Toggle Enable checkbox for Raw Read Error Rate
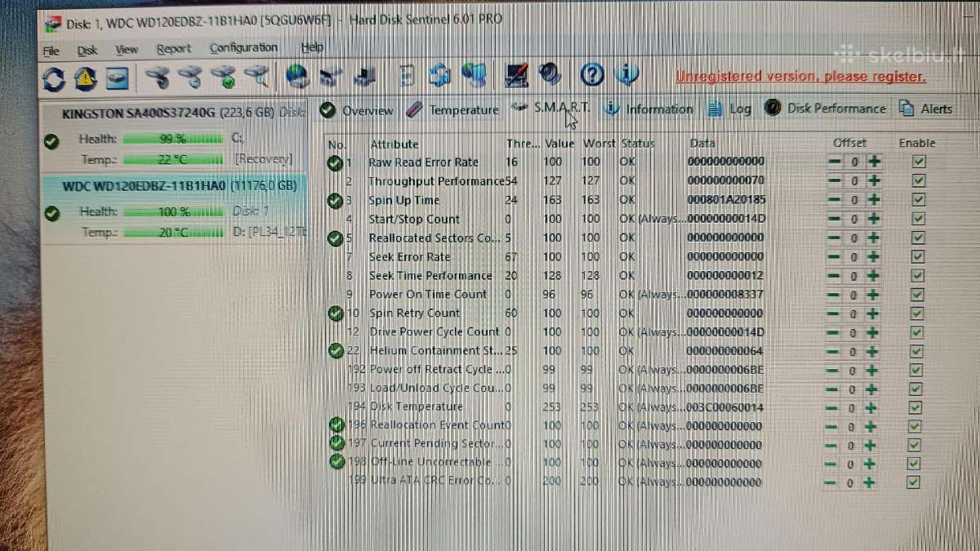The width and height of the screenshot is (980, 551). tap(919, 162)
